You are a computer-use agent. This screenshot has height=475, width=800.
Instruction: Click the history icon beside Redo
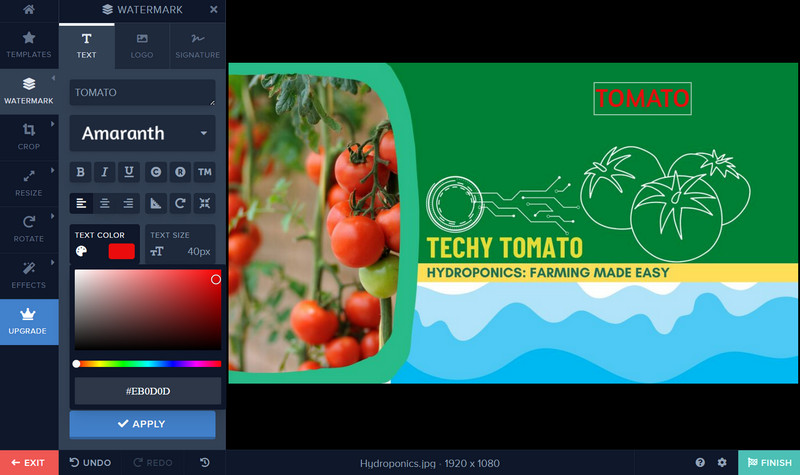pos(205,463)
